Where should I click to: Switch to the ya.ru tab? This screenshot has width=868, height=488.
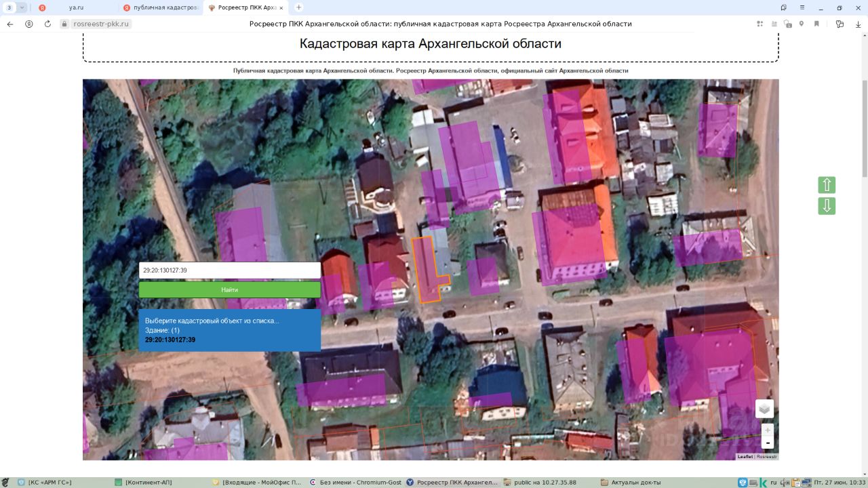point(75,7)
